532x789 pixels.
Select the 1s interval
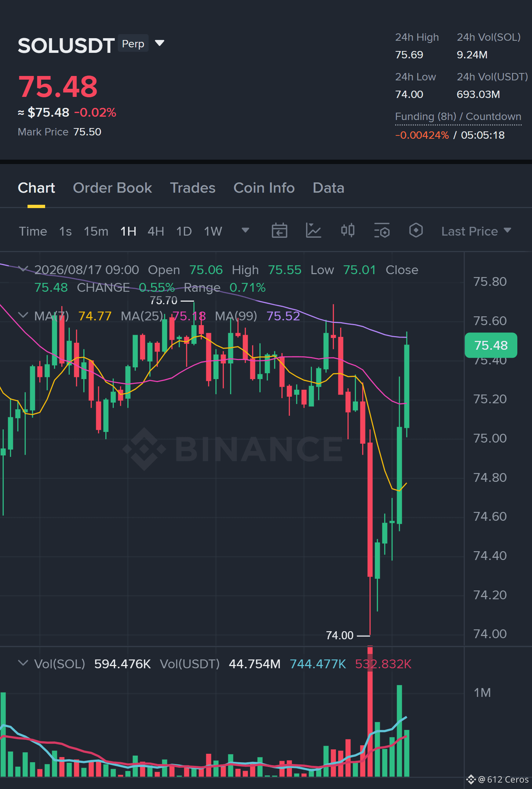[x=65, y=231]
